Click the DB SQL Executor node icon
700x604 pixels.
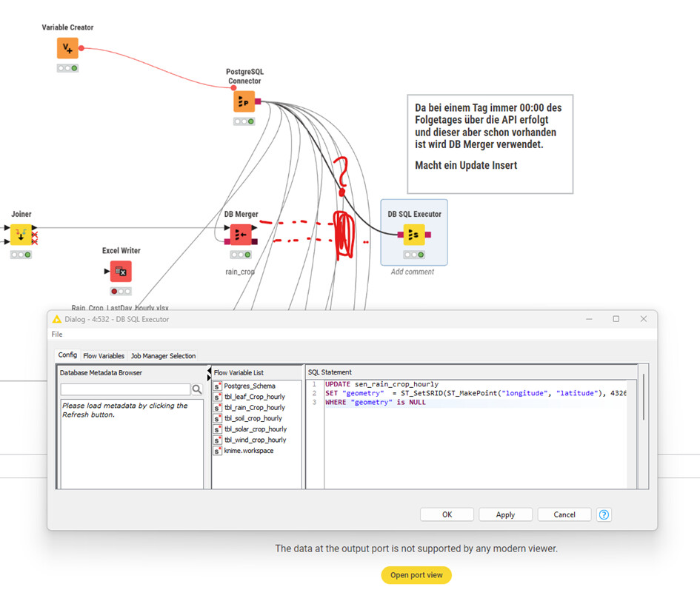[414, 235]
